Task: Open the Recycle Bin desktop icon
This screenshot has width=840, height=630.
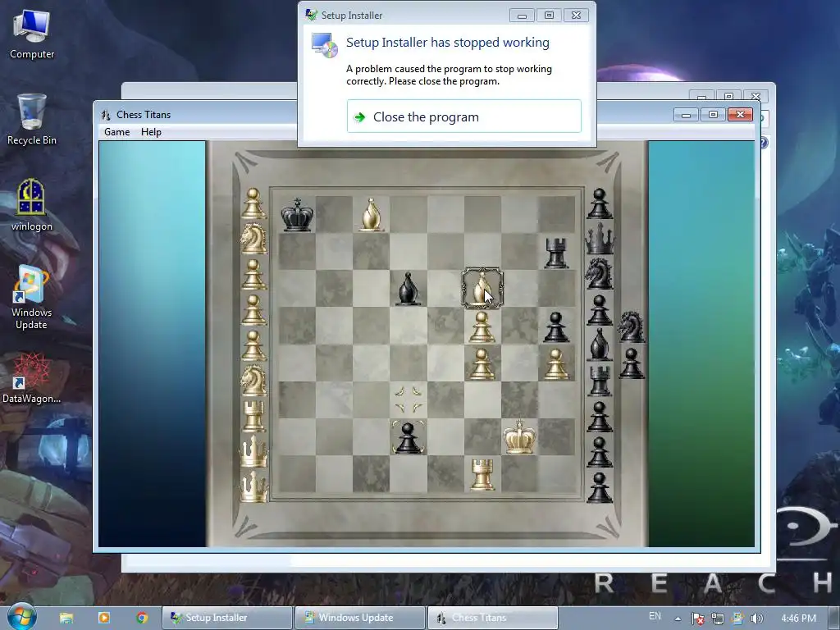Action: pos(32,120)
